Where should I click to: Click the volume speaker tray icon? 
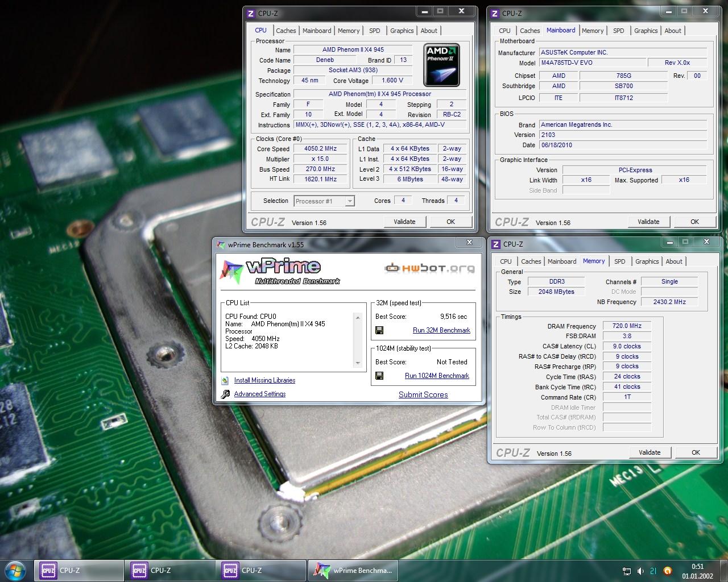[x=640, y=571]
